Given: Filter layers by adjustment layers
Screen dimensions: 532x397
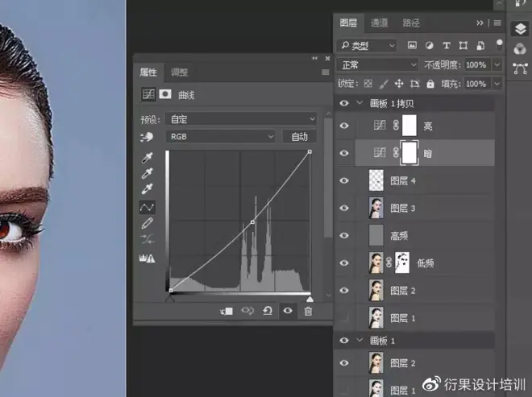Looking at the screenshot, I should (429, 45).
